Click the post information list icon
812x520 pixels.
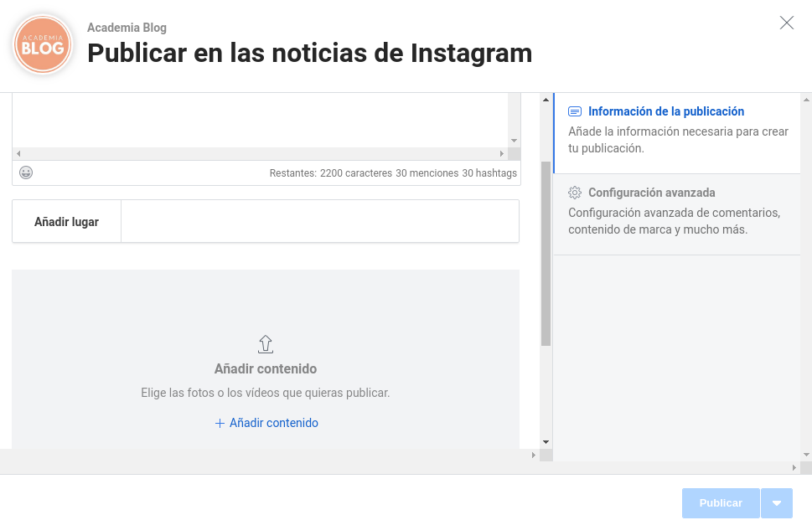pos(575,111)
